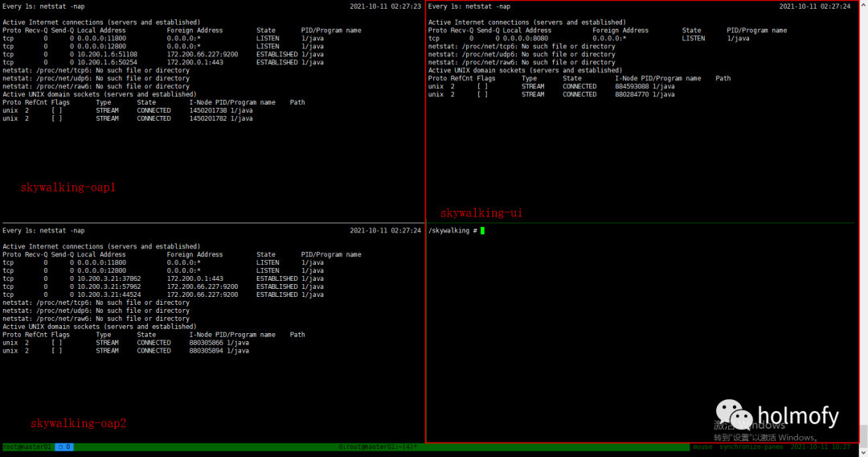Click the 'mouse' indicator in the status bar

point(702,447)
